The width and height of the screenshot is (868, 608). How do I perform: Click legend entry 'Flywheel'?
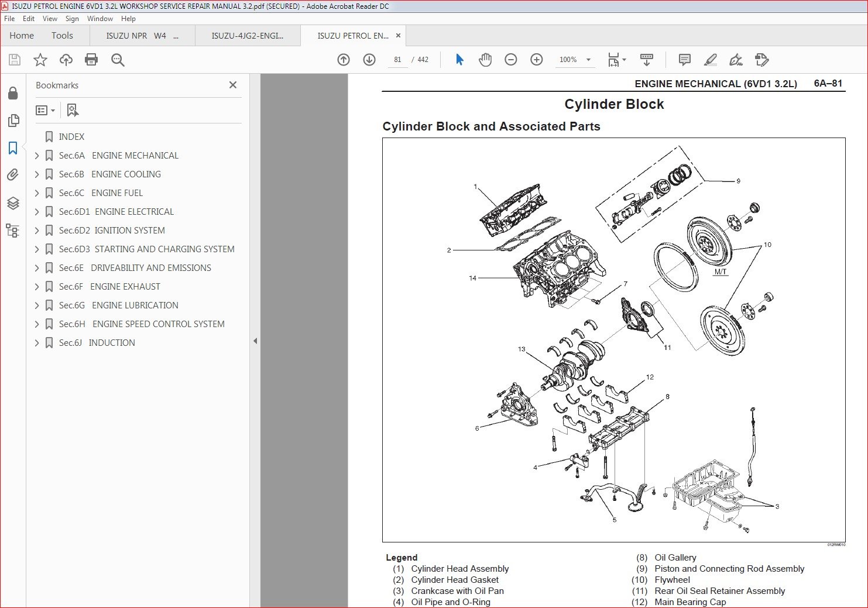(x=672, y=580)
